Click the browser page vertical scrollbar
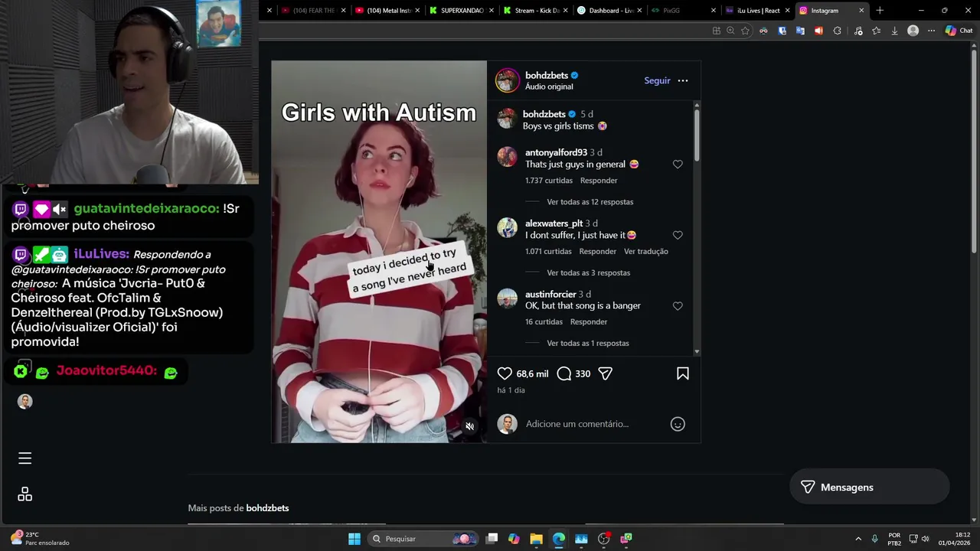Viewport: 980px width, 551px height. point(975,283)
